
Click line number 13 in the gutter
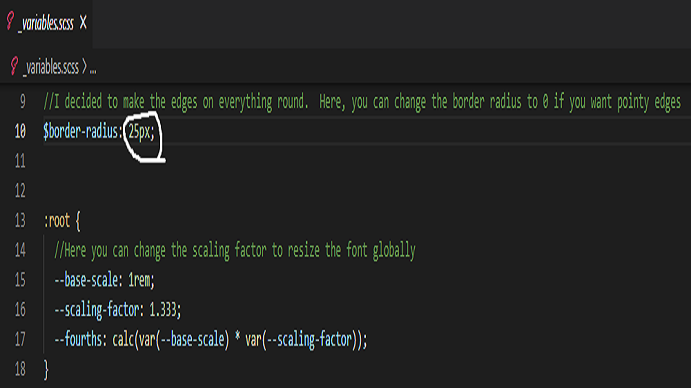click(x=20, y=220)
